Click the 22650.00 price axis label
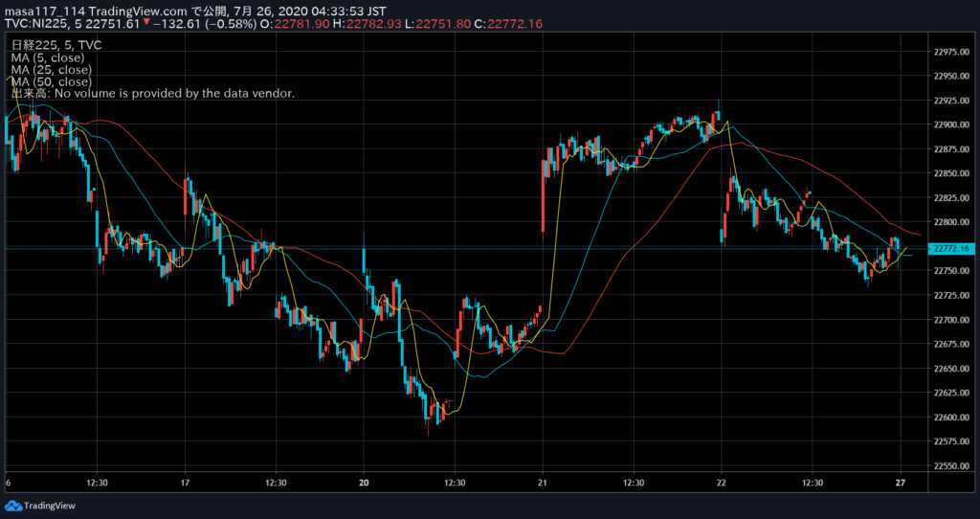The width and height of the screenshot is (980, 519). coord(951,369)
